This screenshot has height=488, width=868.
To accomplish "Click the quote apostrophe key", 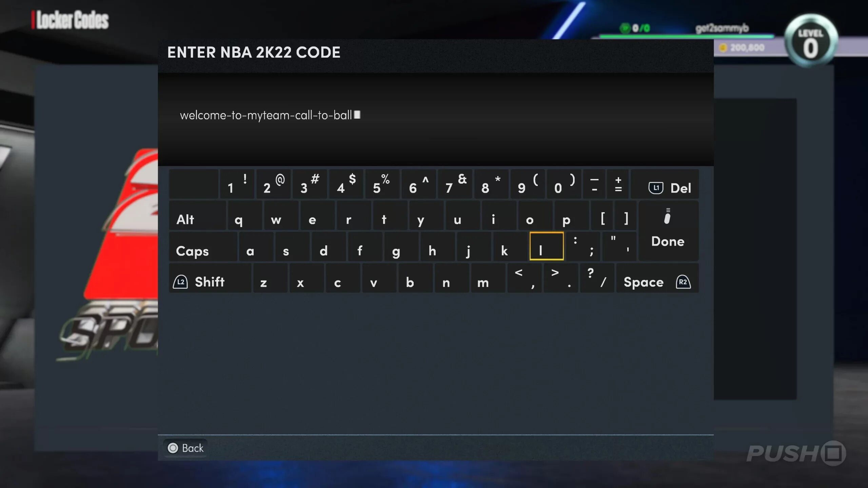I will tap(619, 247).
